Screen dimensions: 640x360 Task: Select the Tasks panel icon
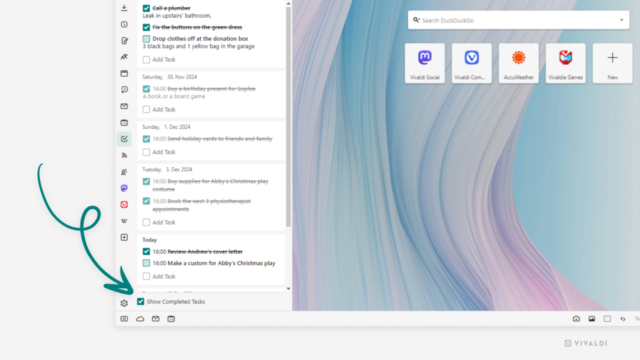(x=124, y=139)
